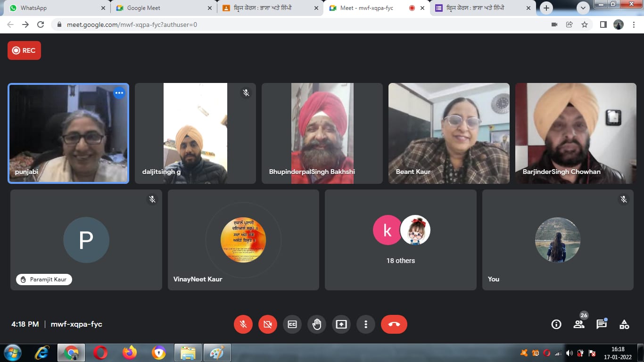This screenshot has width=644, height=362.
Task: Open the Activities panel icon
Action: 624,324
